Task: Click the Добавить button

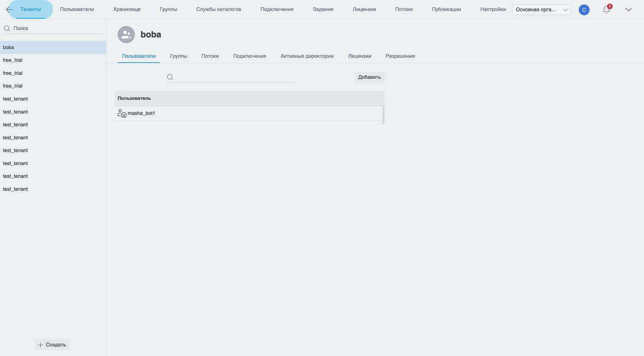Action: (x=369, y=77)
